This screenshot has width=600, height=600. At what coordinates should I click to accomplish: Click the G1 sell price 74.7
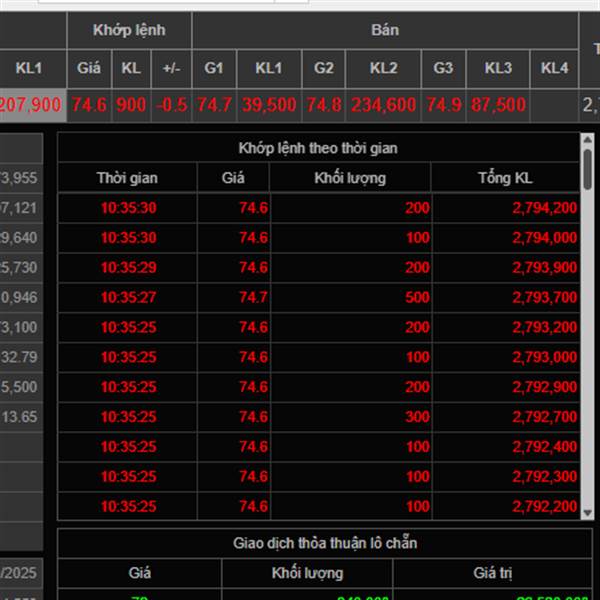tap(214, 105)
